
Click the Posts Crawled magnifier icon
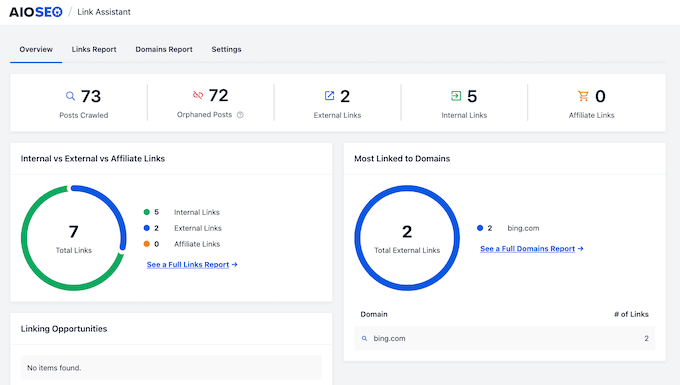coord(70,96)
